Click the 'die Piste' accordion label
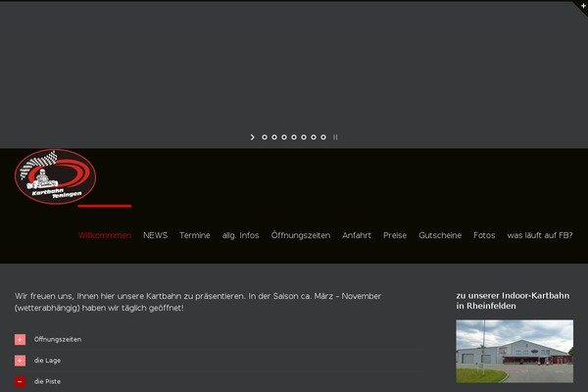588x392 pixels. pyautogui.click(x=47, y=381)
